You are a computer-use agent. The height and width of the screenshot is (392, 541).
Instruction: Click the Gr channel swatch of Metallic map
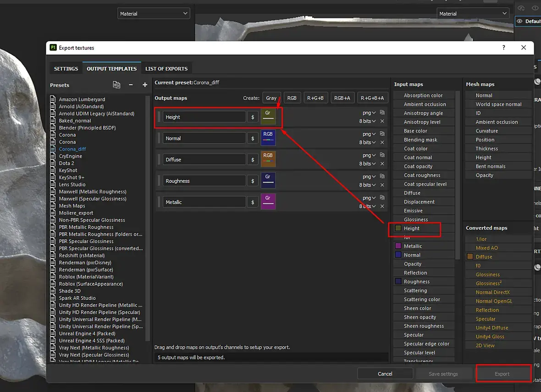point(268,202)
